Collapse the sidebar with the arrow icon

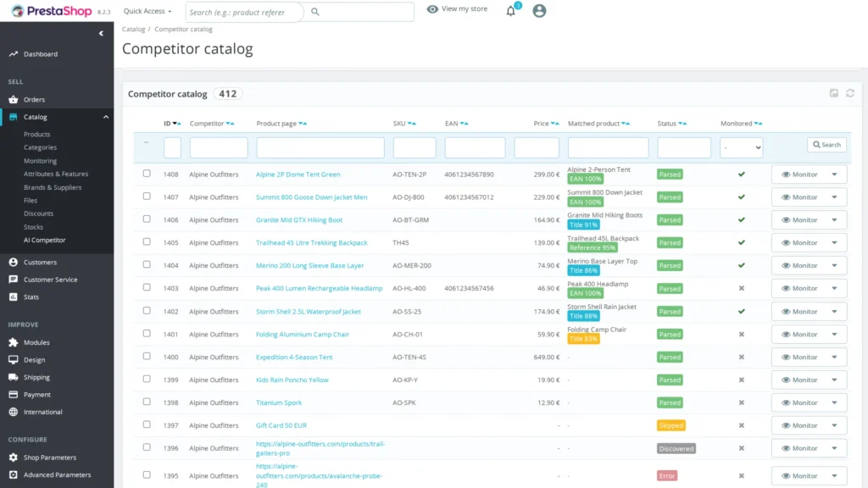pyautogui.click(x=101, y=33)
